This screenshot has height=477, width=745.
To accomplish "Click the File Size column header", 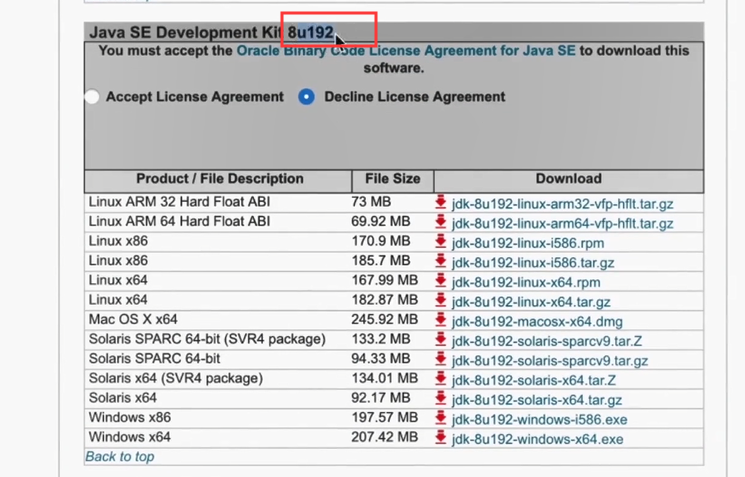I will pyautogui.click(x=392, y=179).
